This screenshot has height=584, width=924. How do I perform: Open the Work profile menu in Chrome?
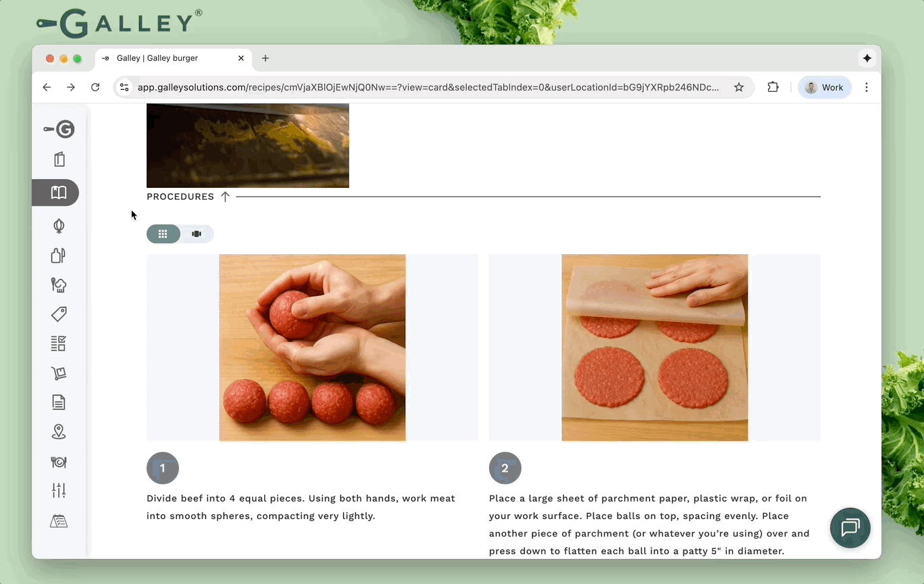point(824,87)
